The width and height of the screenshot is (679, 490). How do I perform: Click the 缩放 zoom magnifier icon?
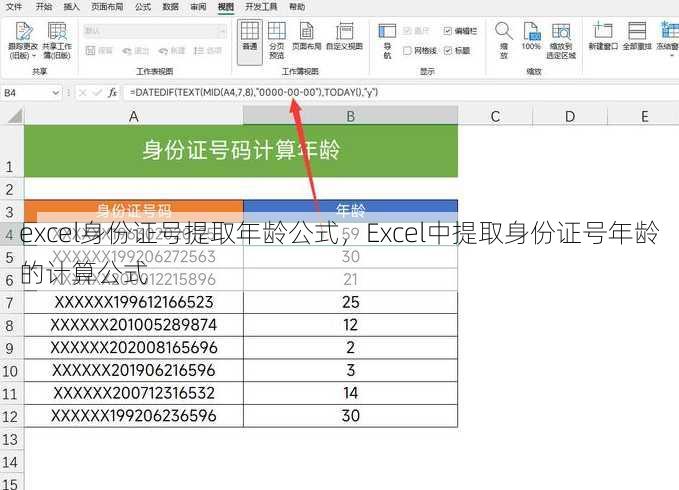(504, 40)
